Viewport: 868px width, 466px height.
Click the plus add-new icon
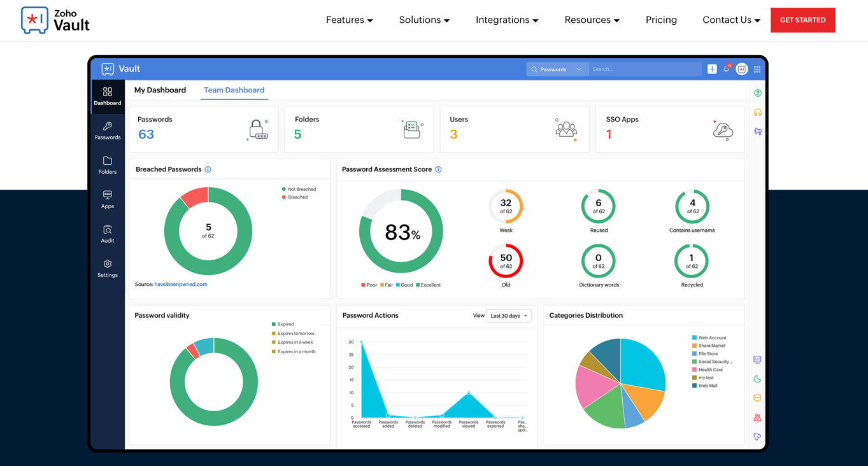click(x=712, y=69)
